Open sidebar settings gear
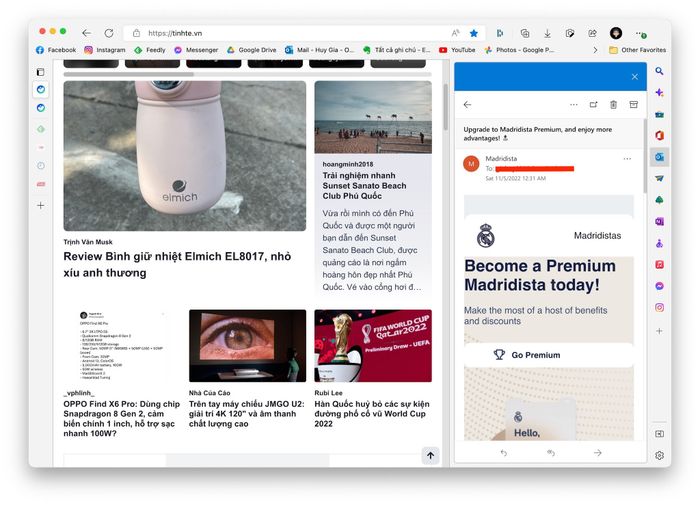This screenshot has width=700, height=505. 659,455
